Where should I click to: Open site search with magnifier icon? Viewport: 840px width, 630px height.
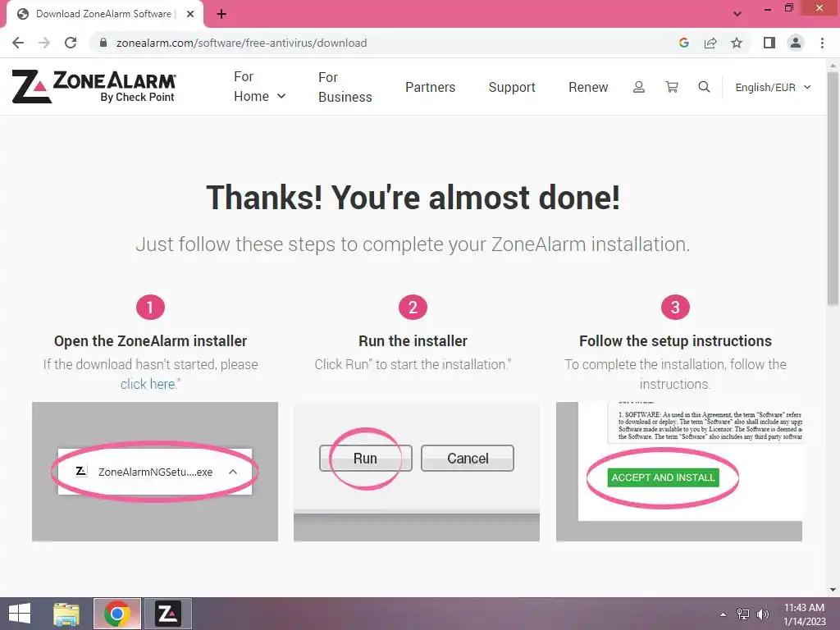coord(704,87)
